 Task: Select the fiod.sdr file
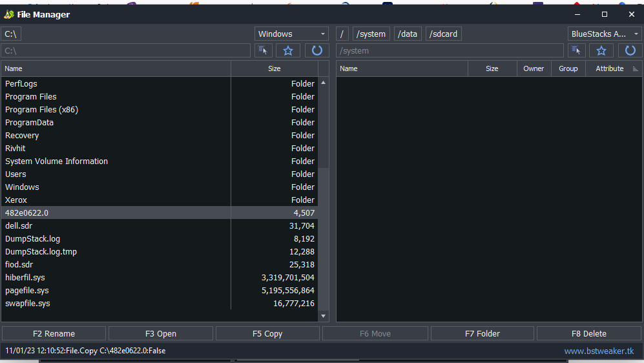pyautogui.click(x=160, y=264)
